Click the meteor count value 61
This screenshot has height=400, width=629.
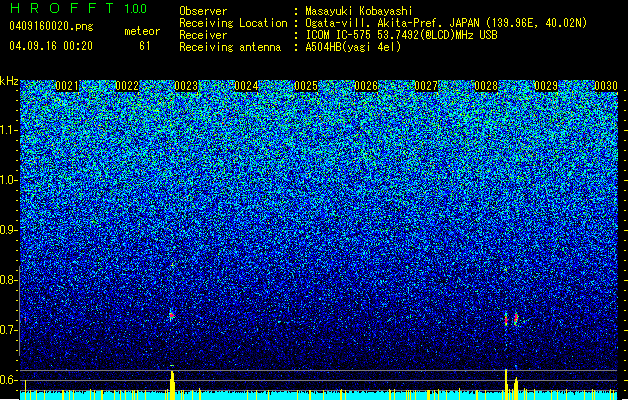[x=145, y=46]
